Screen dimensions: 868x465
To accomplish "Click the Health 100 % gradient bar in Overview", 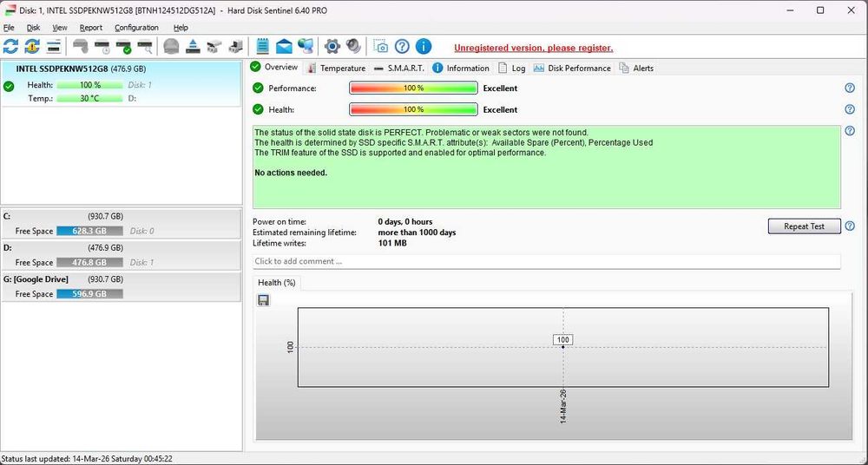I will (x=413, y=109).
